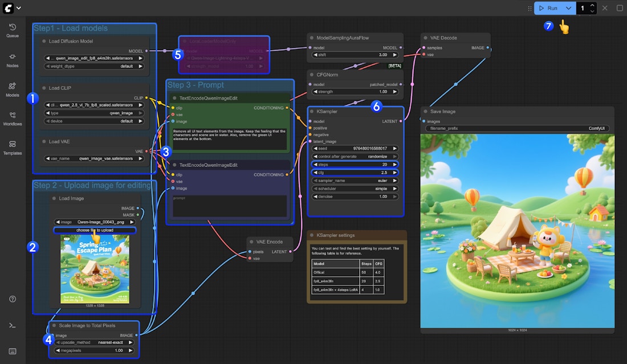Open the menu chevron beside ComfyUI logo
The width and height of the screenshot is (627, 364).
(19, 8)
